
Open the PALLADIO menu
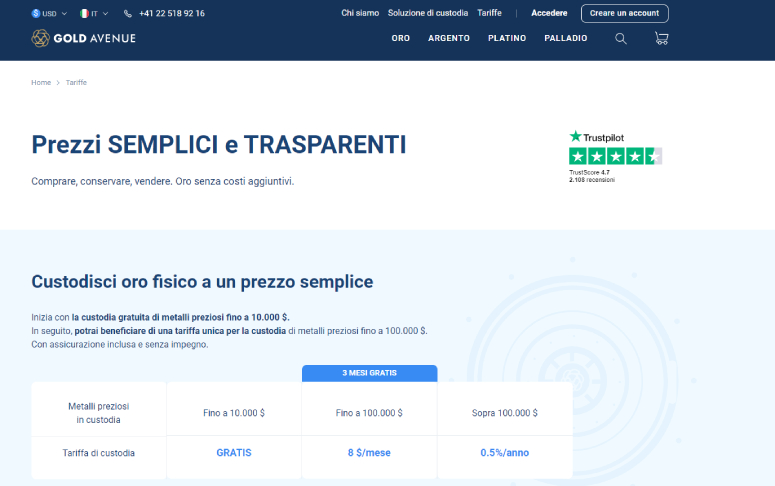pos(566,38)
